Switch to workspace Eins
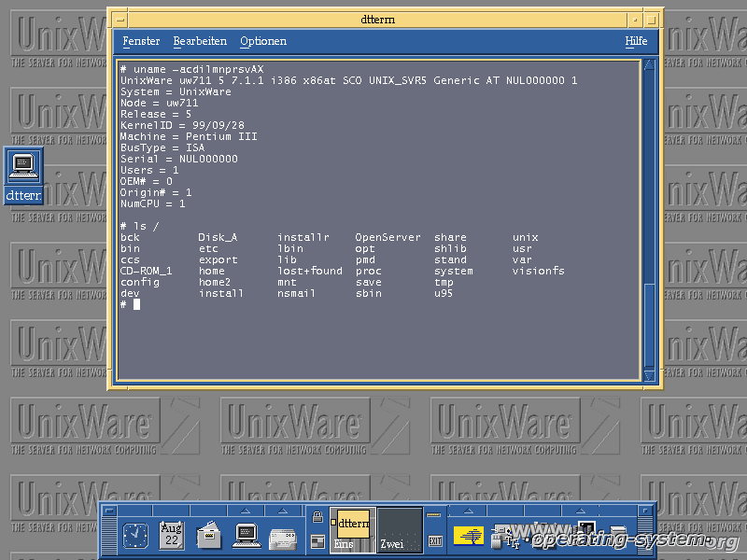The width and height of the screenshot is (747, 560). pos(353,530)
